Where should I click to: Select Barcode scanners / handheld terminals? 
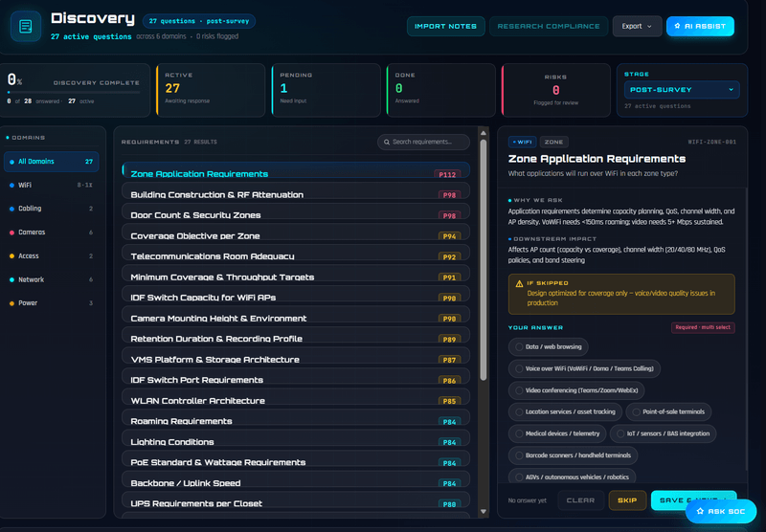tap(573, 455)
